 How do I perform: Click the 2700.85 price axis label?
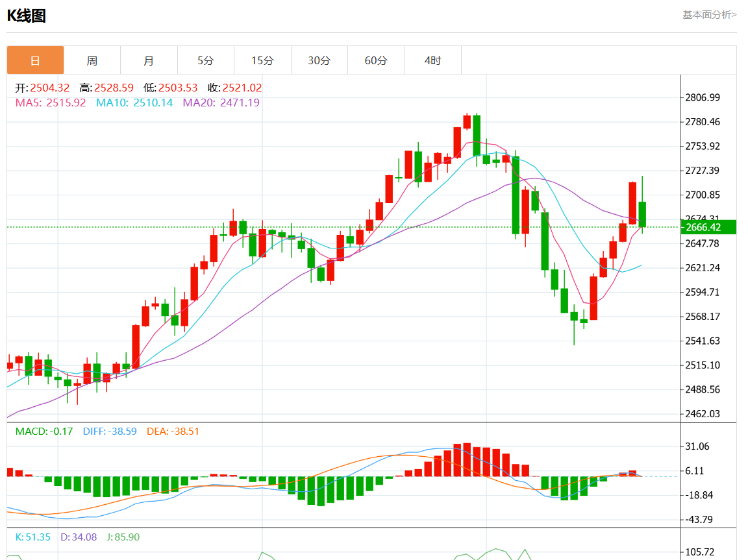(703, 195)
